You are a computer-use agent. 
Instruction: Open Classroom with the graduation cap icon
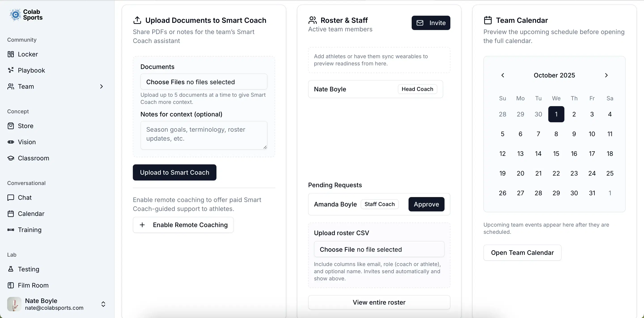tap(11, 158)
